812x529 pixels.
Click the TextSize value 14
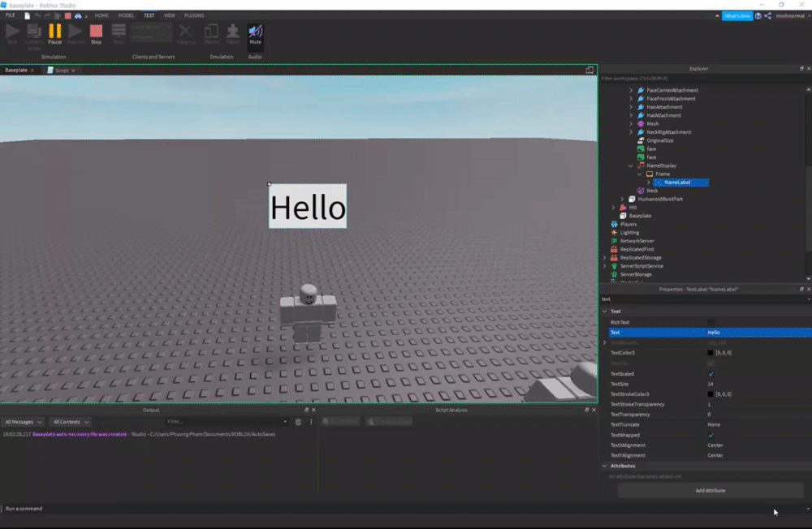(x=710, y=384)
